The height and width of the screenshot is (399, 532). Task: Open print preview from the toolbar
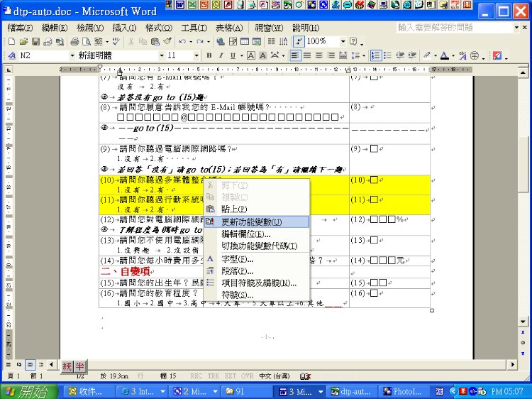pos(87,41)
